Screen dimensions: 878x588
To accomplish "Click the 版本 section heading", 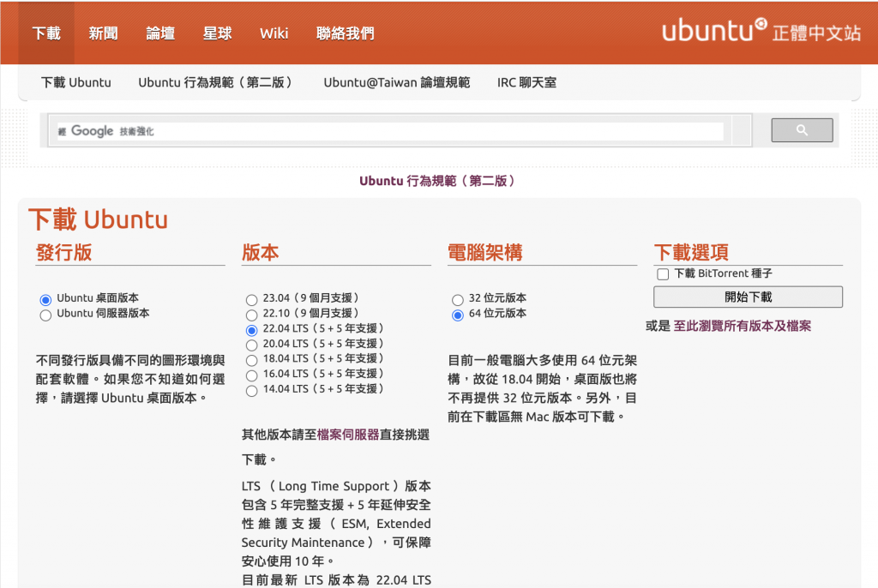I will click(x=261, y=252).
